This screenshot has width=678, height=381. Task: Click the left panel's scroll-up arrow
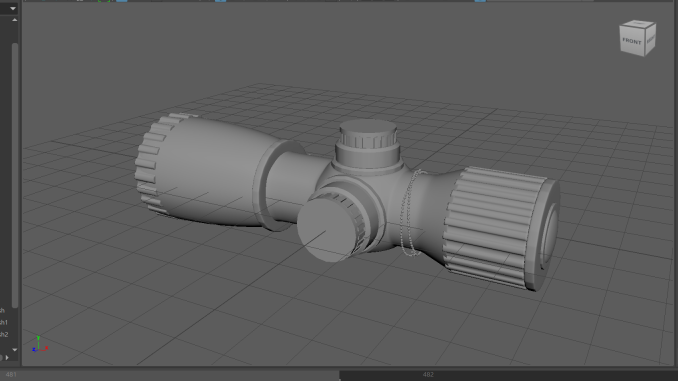[x=14, y=20]
